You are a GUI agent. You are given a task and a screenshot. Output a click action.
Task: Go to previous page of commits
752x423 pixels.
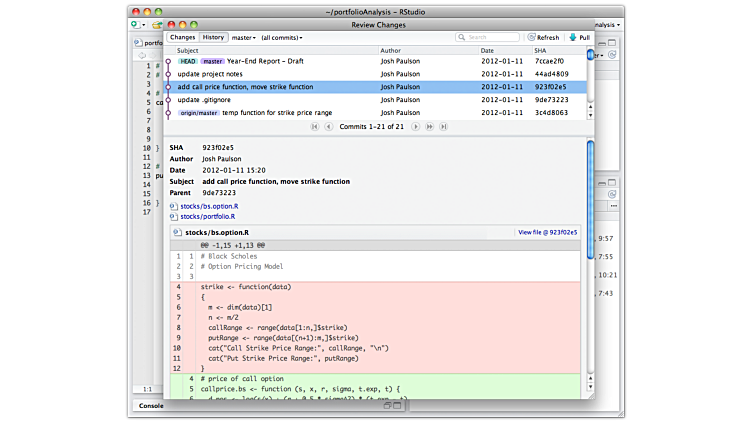point(328,127)
